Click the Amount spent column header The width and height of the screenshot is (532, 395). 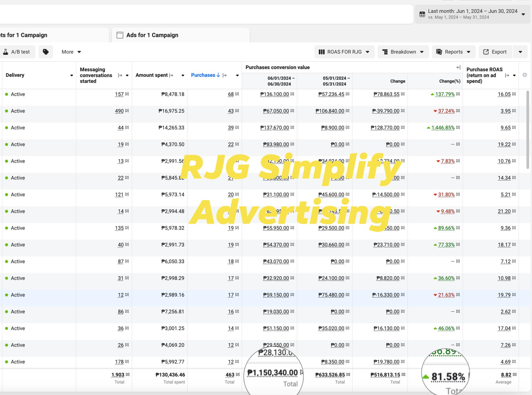tap(152, 75)
